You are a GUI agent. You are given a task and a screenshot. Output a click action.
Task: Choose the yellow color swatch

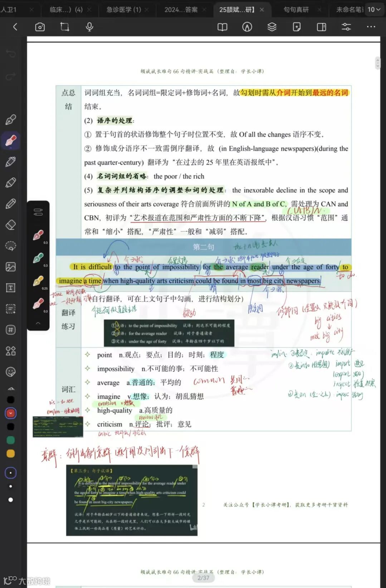[x=11, y=454]
